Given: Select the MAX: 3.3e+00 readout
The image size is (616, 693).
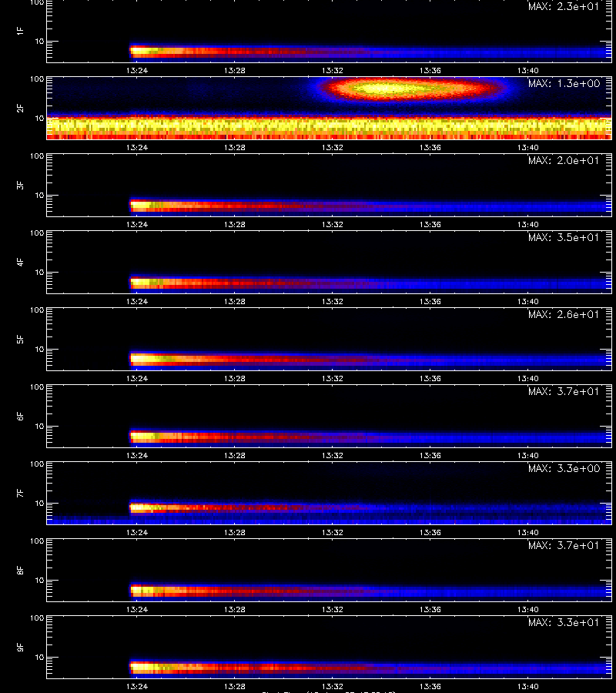Looking at the screenshot, I should tap(564, 468).
